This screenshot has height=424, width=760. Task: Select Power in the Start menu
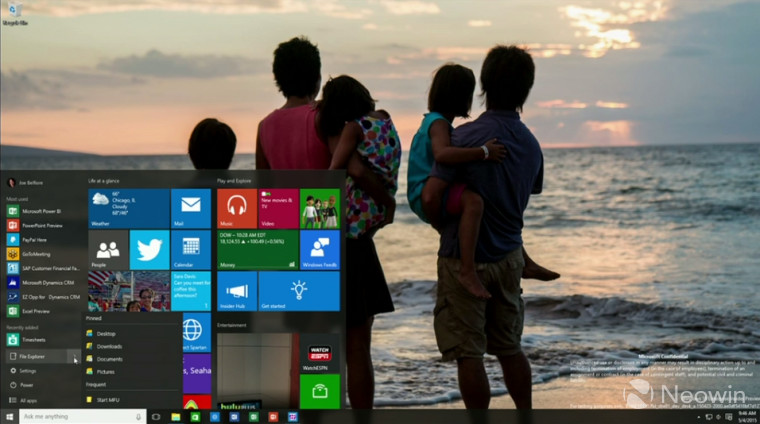point(27,385)
